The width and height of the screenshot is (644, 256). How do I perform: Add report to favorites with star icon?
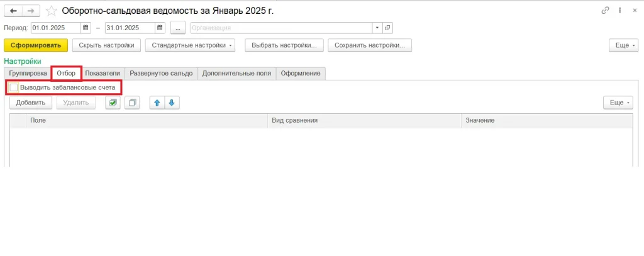(52, 11)
